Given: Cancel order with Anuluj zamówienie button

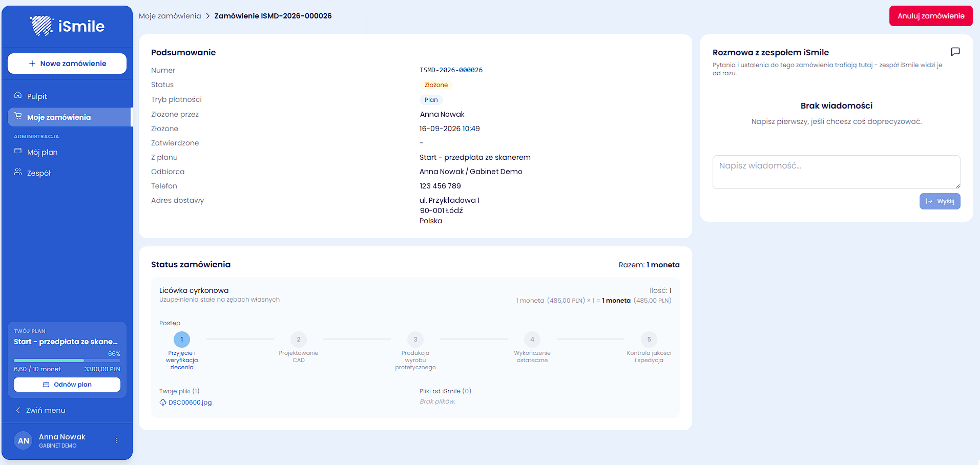Looking at the screenshot, I should click(931, 16).
